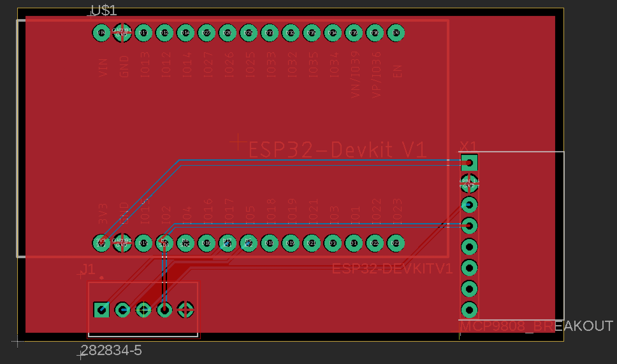Select the 3V3 pad on the ESP32 bottom row
The image size is (617, 364).
101,243
